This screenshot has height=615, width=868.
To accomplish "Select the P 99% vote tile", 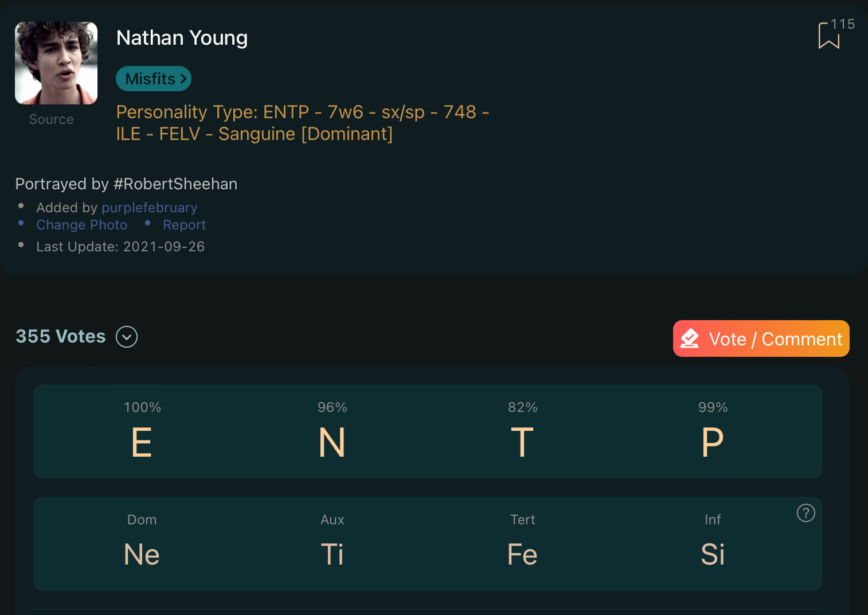I will [x=713, y=431].
